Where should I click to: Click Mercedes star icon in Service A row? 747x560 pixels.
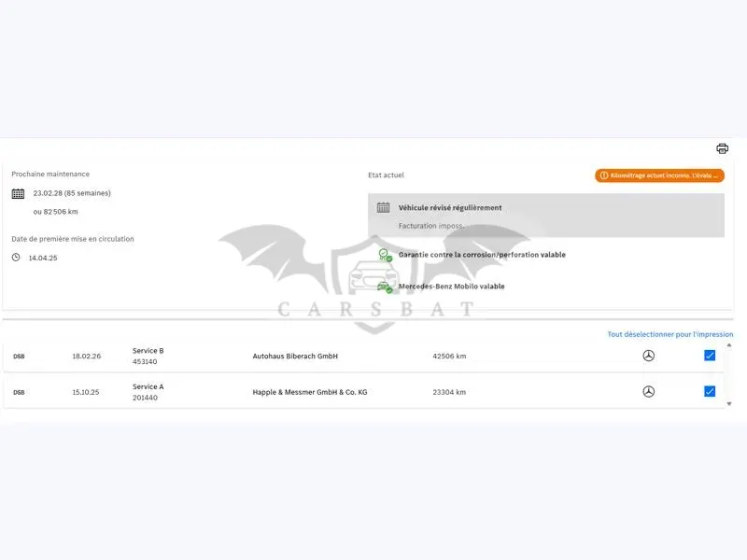coord(648,391)
